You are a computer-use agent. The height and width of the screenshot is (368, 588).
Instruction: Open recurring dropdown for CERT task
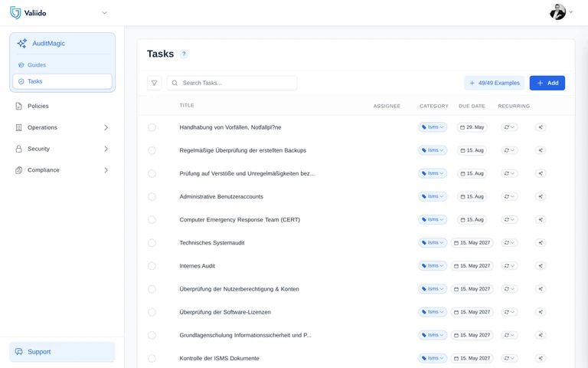[x=509, y=220]
